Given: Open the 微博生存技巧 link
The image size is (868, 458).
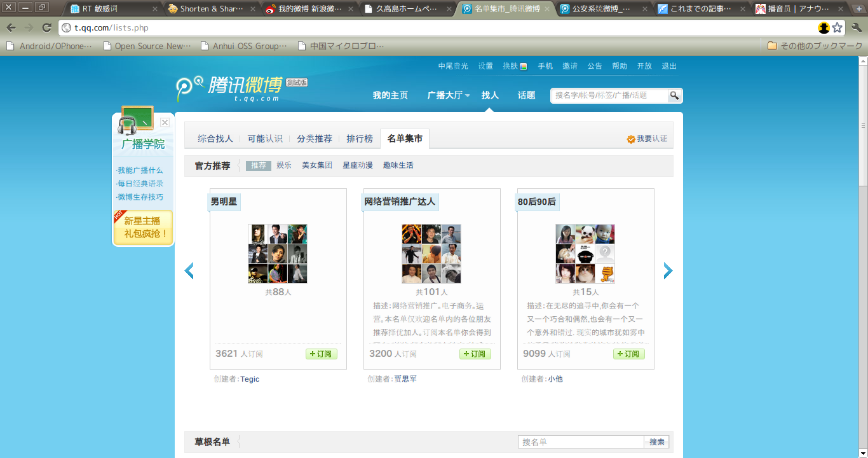Looking at the screenshot, I should tap(140, 197).
